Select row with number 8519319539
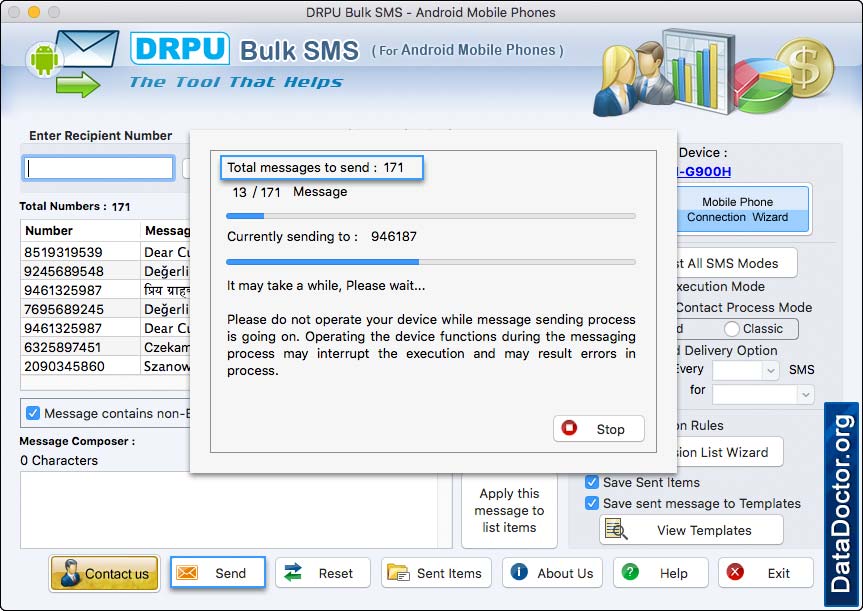Viewport: 863px width, 611px height. (105, 252)
